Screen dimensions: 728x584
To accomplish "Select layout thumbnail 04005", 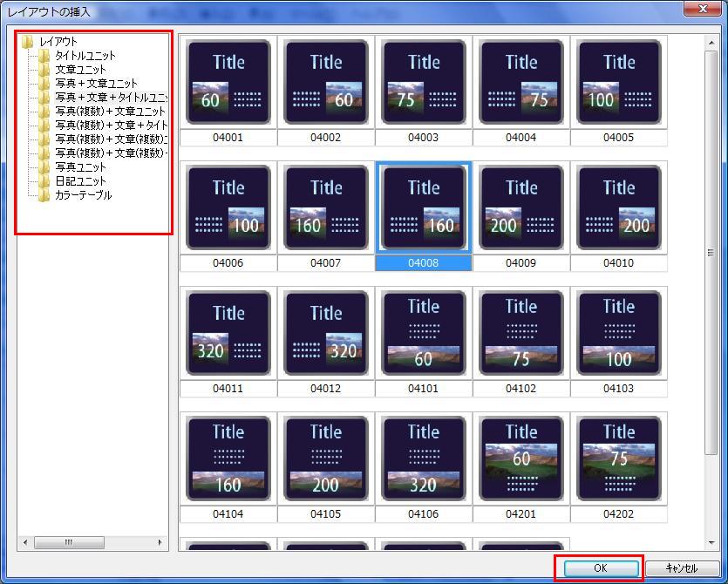I will click(619, 82).
